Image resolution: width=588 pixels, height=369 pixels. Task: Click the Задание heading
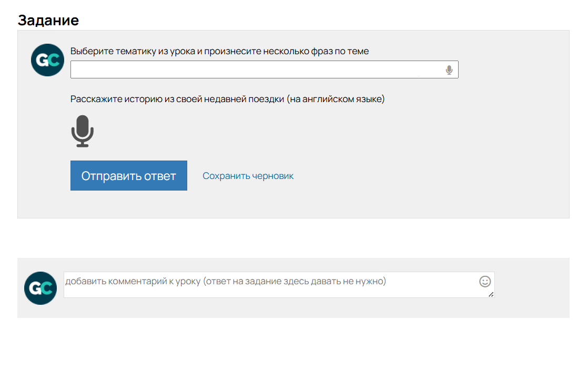click(48, 21)
